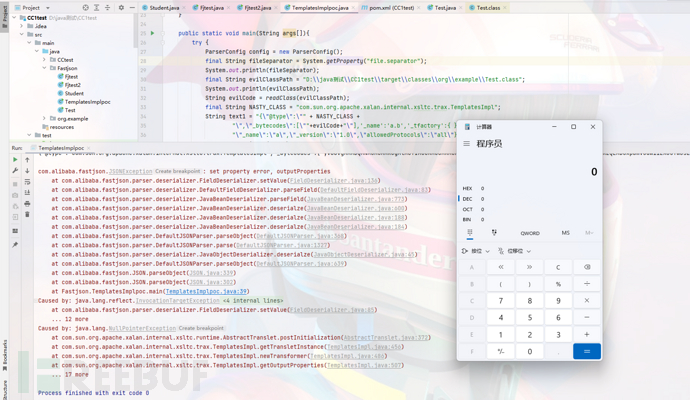Select TemplatesImplpoc in the project tree

[86, 101]
